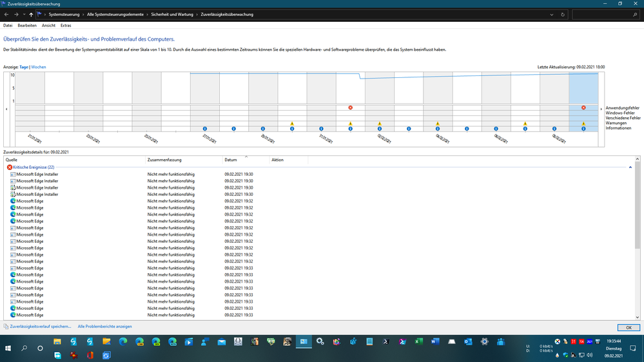Click blue information icon in 08.02.2021 column

(x=554, y=129)
